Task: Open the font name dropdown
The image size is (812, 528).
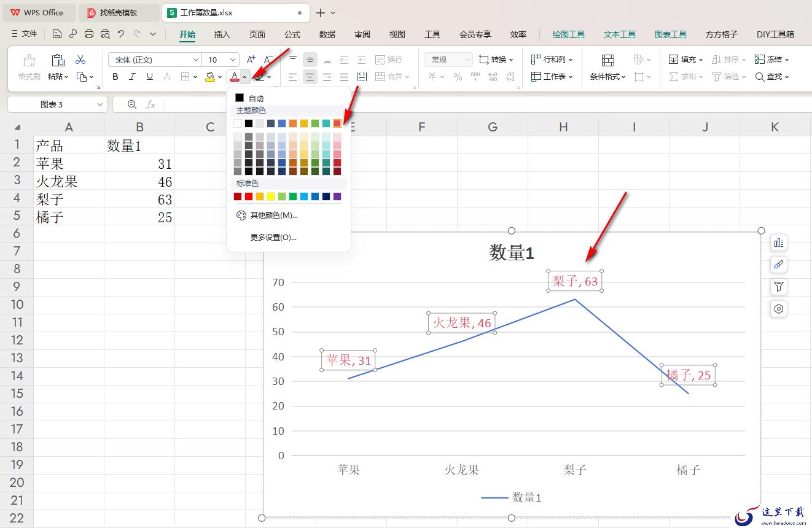Action: pos(196,60)
